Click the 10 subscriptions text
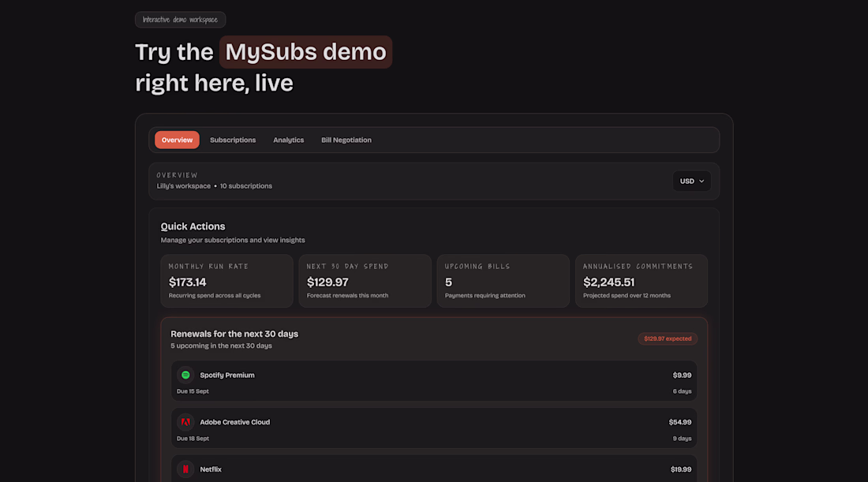The width and height of the screenshot is (868, 482). (x=245, y=186)
